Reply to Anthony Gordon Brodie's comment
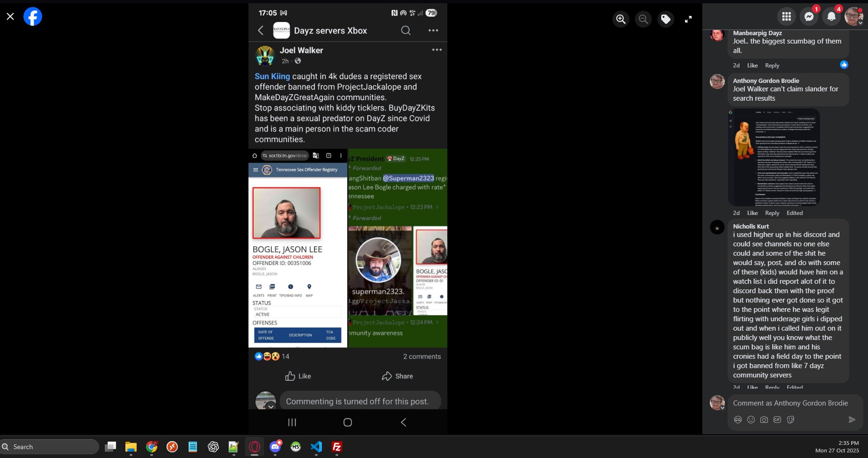 tap(772, 213)
